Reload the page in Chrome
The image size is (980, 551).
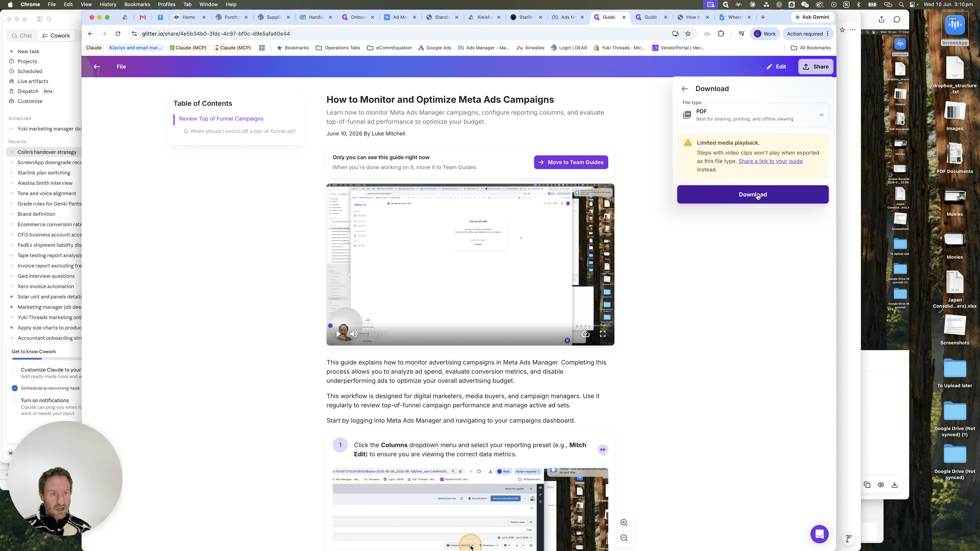[x=118, y=34]
